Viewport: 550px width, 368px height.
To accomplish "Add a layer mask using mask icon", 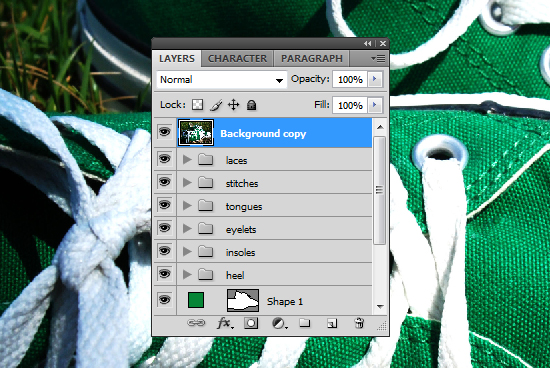I will 251,323.
